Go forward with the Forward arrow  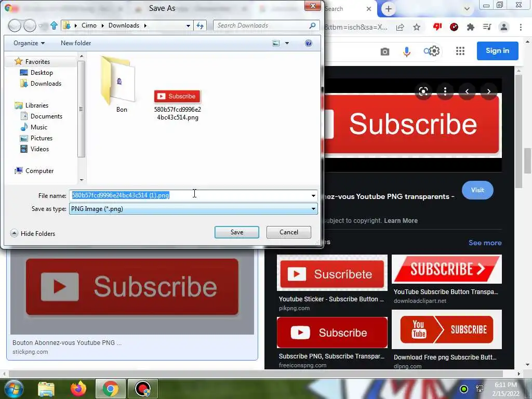tap(30, 25)
